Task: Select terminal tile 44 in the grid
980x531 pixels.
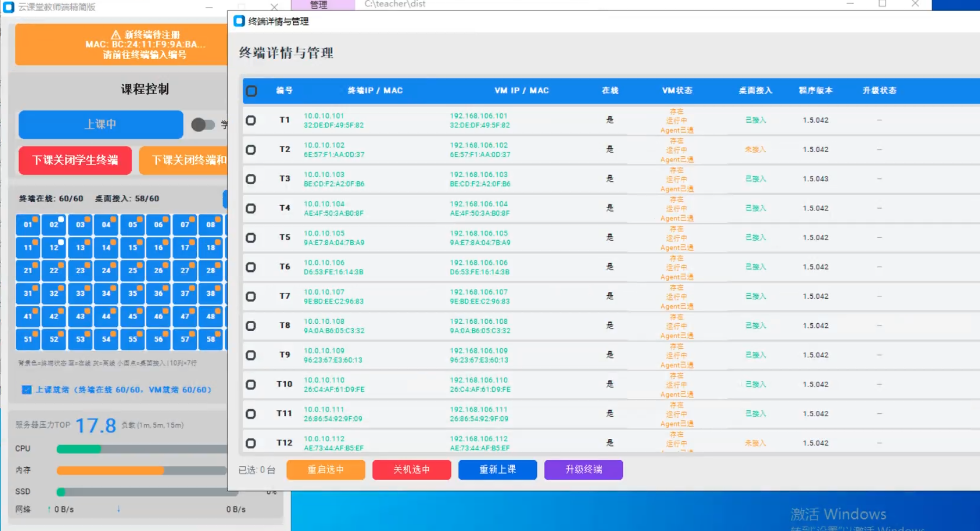Action: [x=106, y=316]
